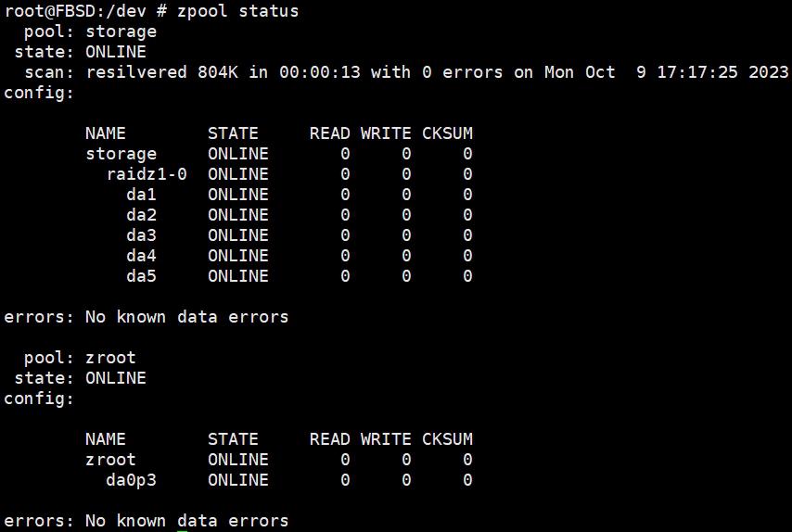Viewport: 792px width, 532px height.
Task: Click the READ header of storage table
Action: (x=330, y=133)
